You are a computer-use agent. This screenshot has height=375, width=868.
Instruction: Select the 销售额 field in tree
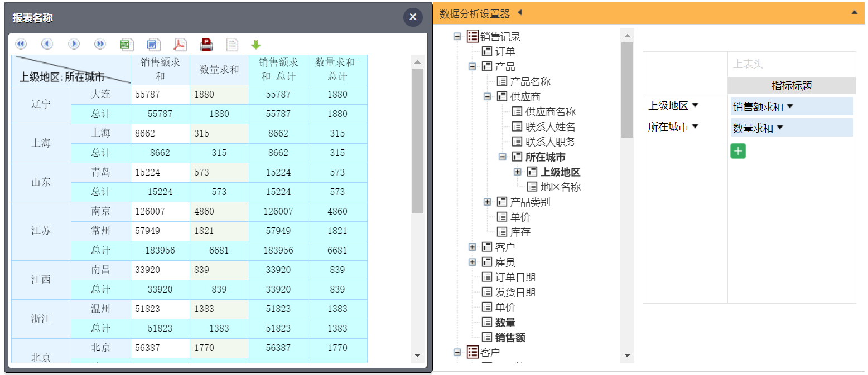pyautogui.click(x=510, y=337)
